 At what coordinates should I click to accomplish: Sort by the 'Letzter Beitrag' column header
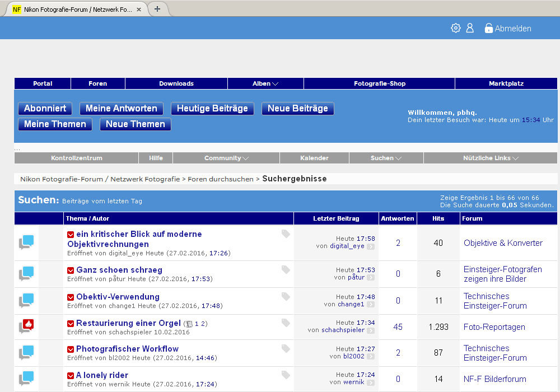point(336,218)
